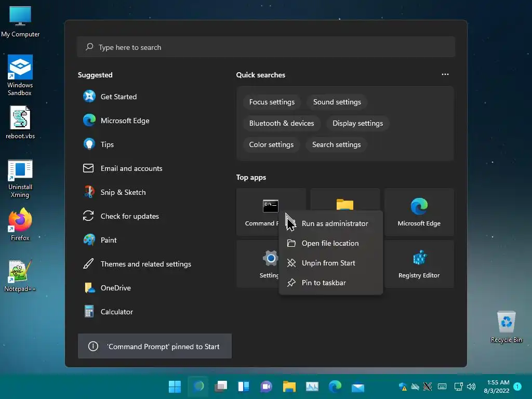Select Uninstall Xming desktop shortcut
The image size is (532, 399).
coord(20,179)
